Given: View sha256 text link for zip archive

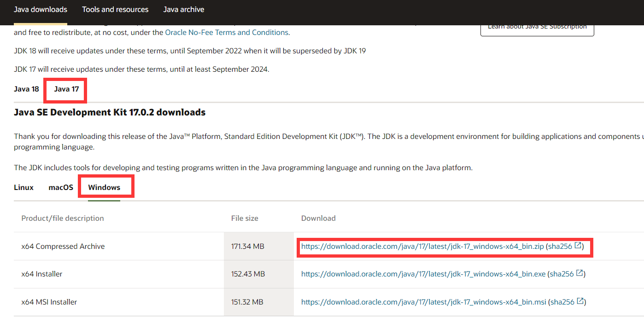Looking at the screenshot, I should coord(560,247).
